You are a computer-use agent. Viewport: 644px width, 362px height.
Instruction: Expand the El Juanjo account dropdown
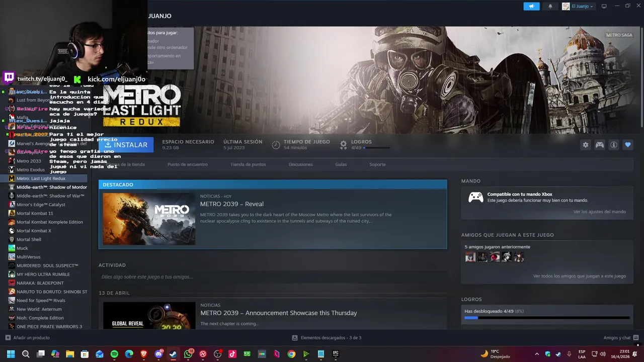pyautogui.click(x=578, y=7)
